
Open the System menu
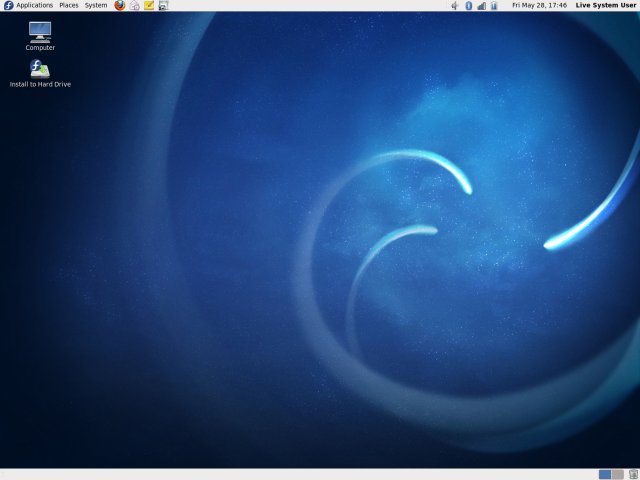coord(96,5)
